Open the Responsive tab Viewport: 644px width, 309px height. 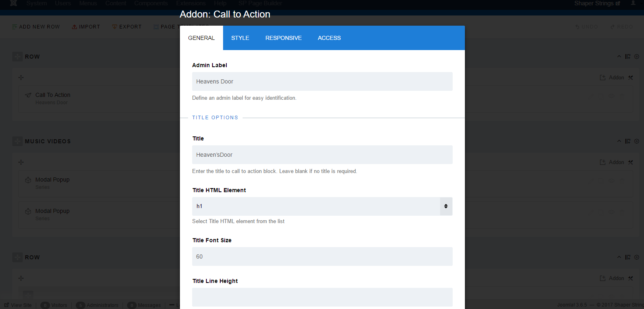click(x=283, y=38)
